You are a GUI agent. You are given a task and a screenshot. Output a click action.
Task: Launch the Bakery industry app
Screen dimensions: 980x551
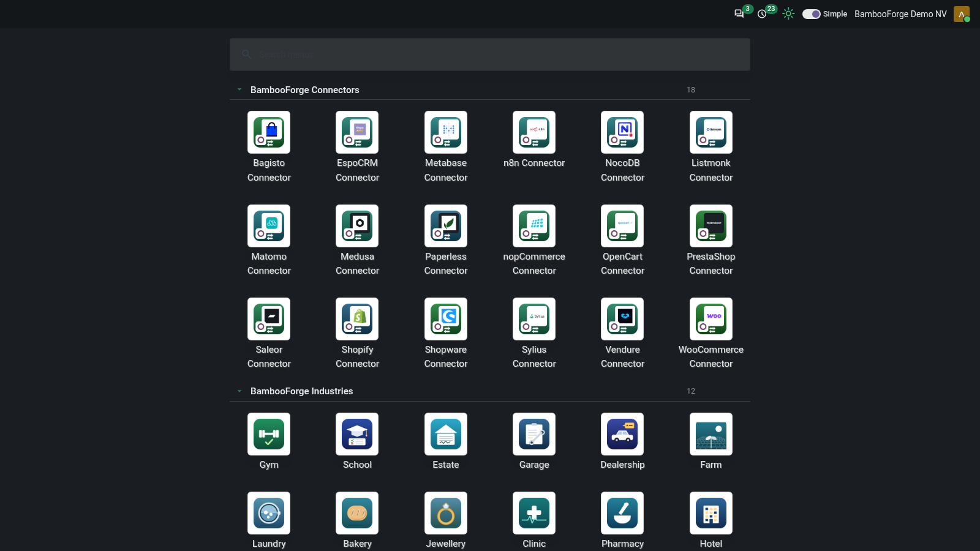tap(357, 513)
